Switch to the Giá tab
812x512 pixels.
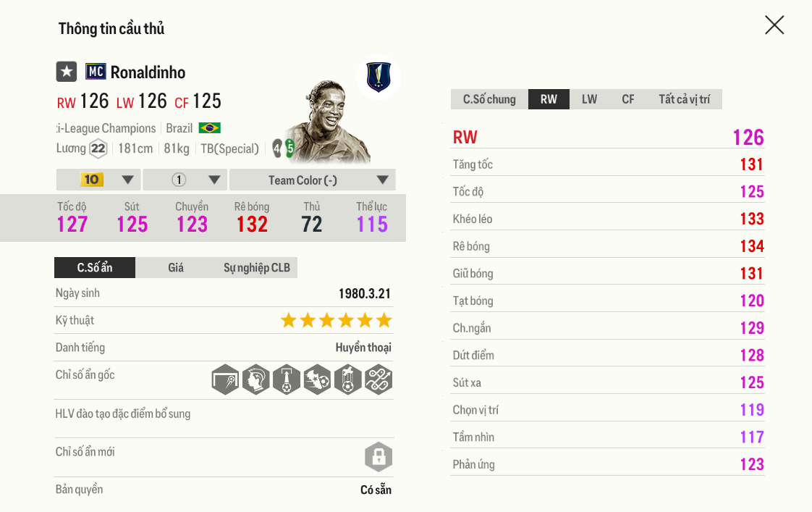174,267
